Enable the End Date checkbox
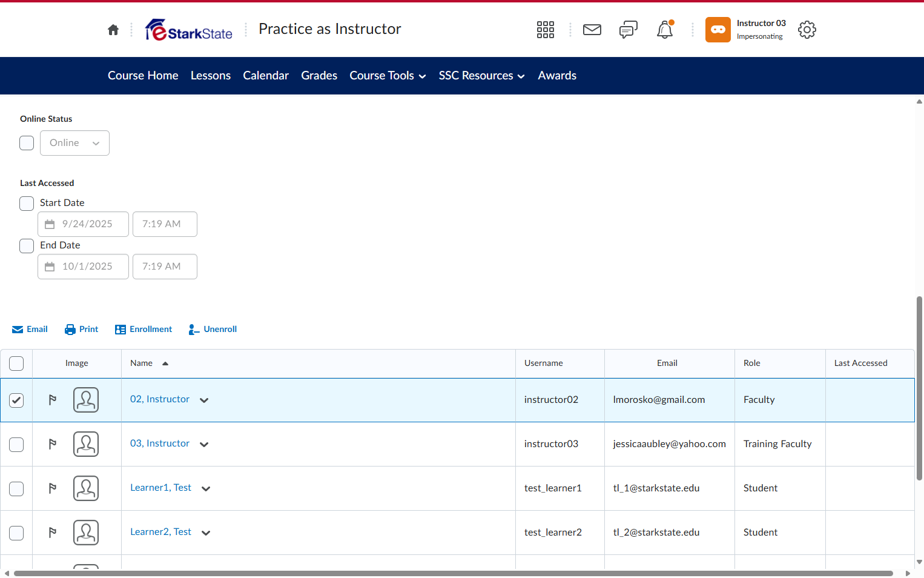This screenshot has width=924, height=578. 27,246
